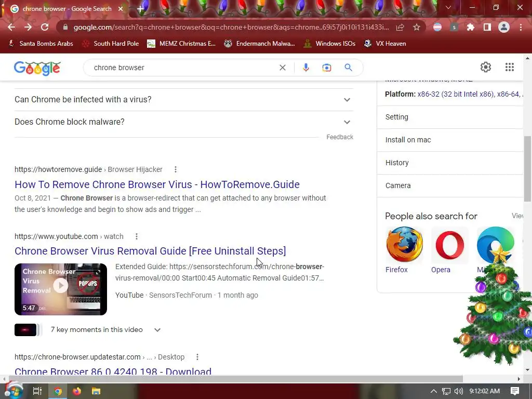
Task: Open File Explorer from the taskbar
Action: pos(96,391)
